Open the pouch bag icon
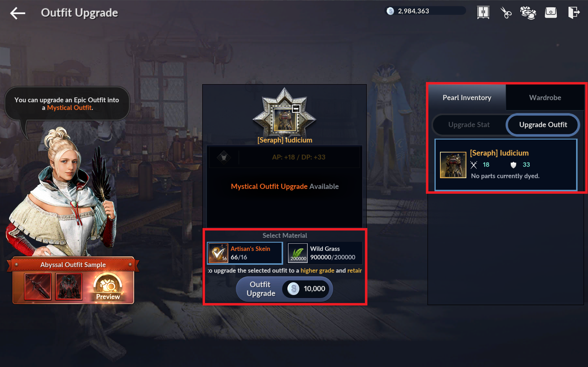 [x=551, y=13]
